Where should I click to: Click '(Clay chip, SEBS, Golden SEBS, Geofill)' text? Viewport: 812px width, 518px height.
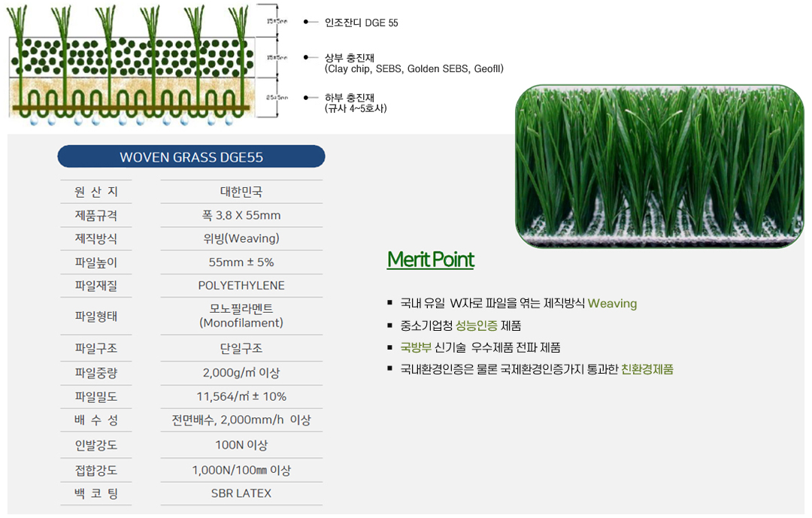pos(414,69)
